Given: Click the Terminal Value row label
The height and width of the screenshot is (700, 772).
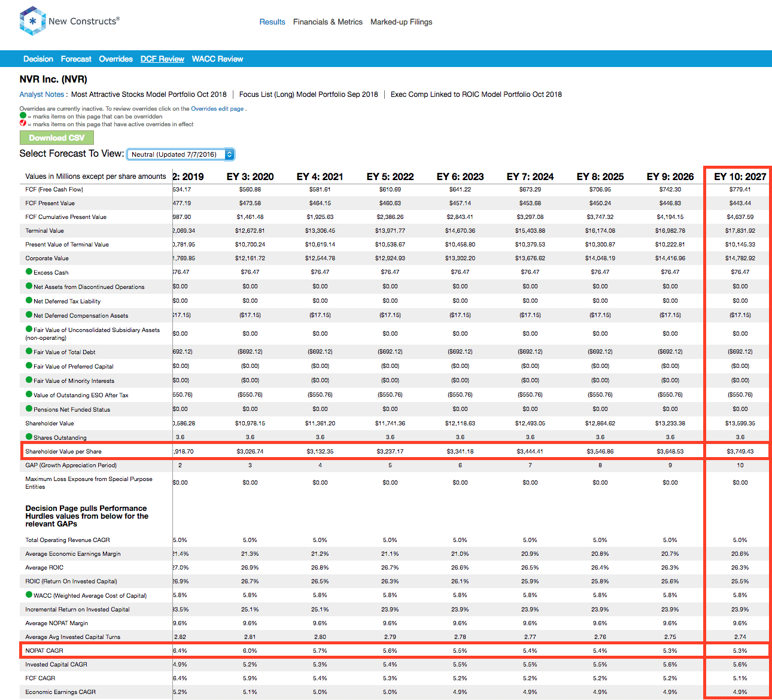Looking at the screenshot, I should (x=44, y=231).
